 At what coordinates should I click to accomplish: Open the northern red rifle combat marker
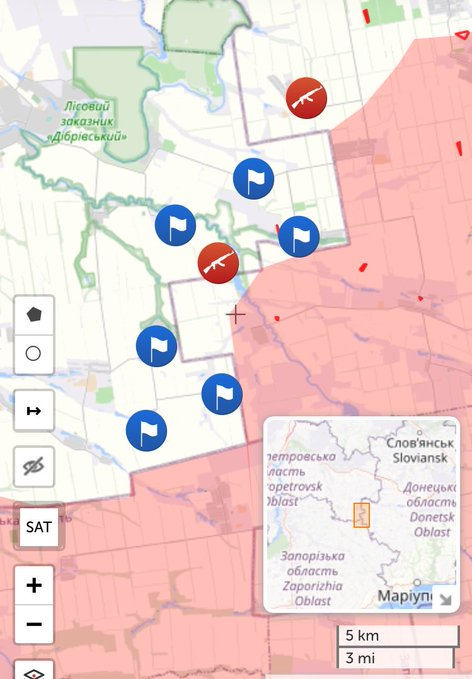click(306, 98)
